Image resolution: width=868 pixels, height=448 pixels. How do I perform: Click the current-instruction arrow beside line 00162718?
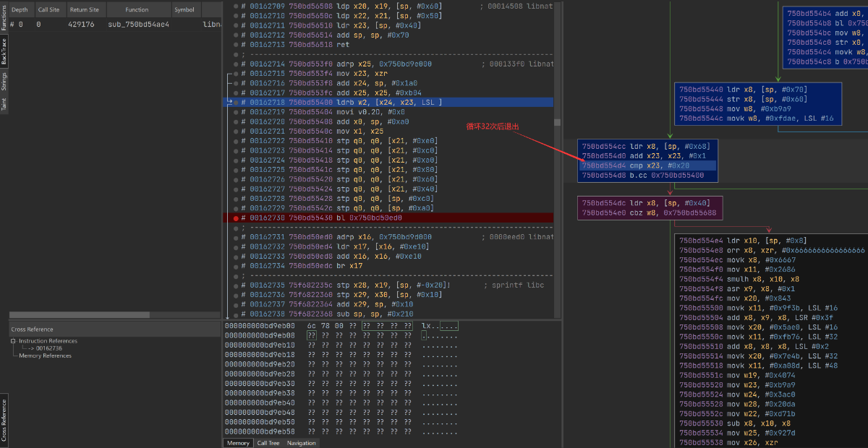230,103
